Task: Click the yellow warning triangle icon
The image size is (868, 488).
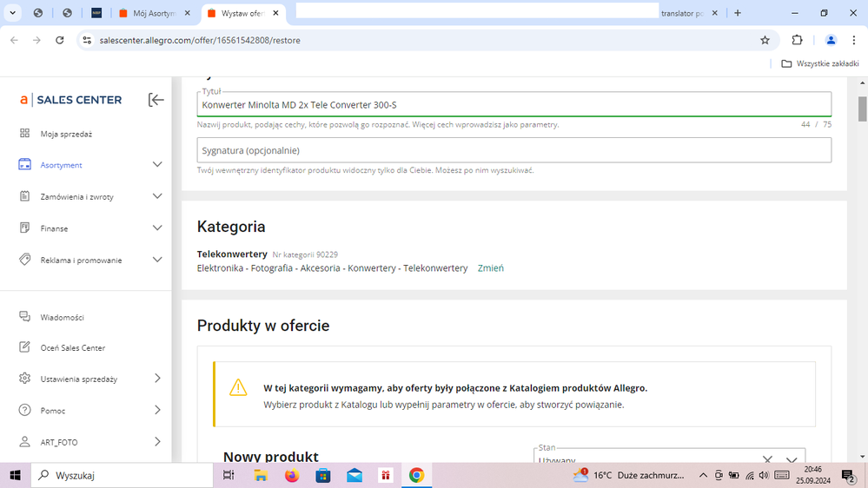Action: [238, 387]
